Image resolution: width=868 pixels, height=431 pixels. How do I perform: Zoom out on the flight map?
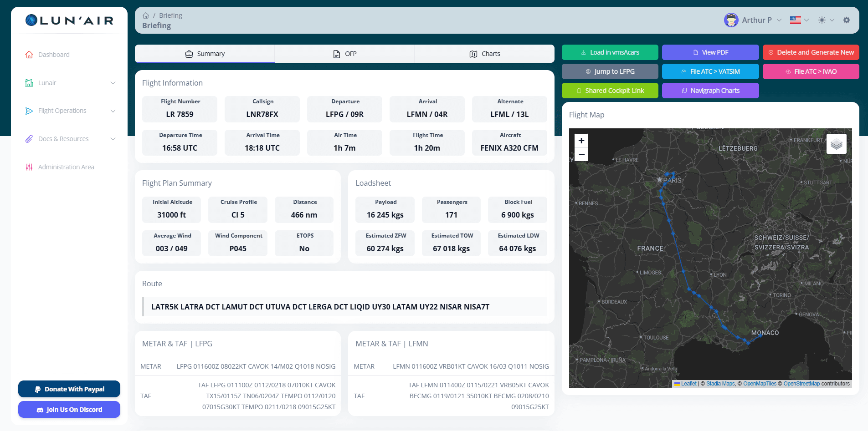click(x=581, y=154)
